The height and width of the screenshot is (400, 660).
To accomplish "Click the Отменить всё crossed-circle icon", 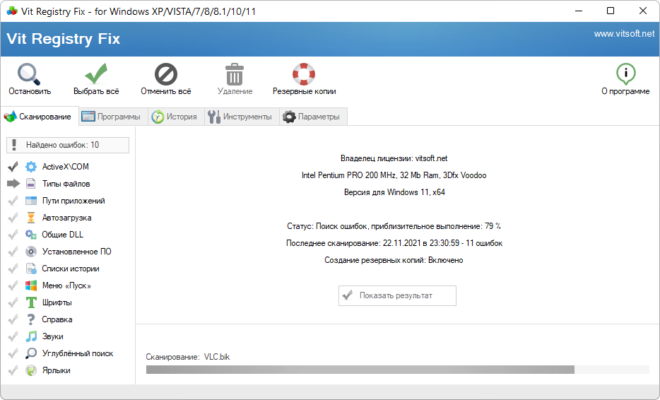I will coord(166,74).
